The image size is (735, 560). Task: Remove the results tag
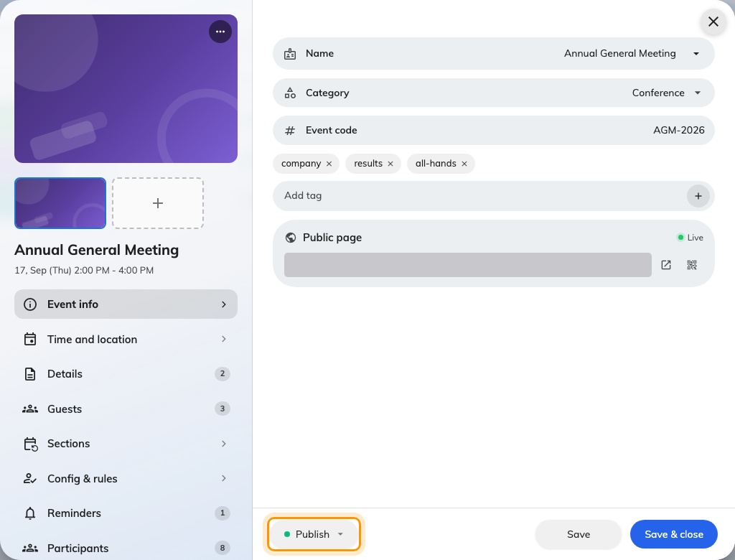390,164
